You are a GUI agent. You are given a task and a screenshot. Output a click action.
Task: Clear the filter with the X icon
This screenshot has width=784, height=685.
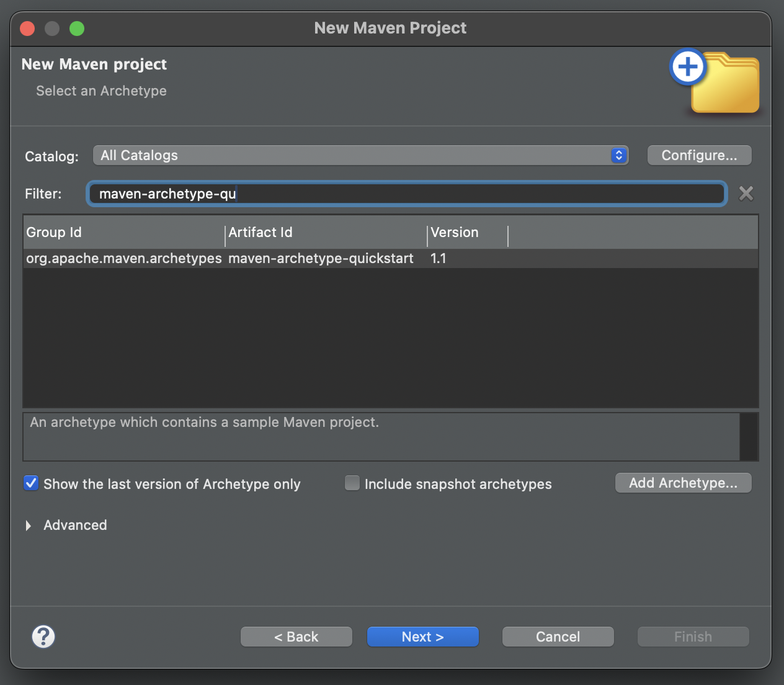(x=746, y=194)
